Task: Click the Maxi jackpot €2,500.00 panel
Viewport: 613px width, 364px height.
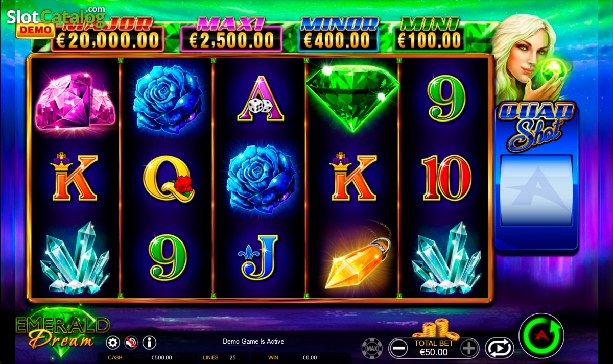Action: click(x=231, y=35)
